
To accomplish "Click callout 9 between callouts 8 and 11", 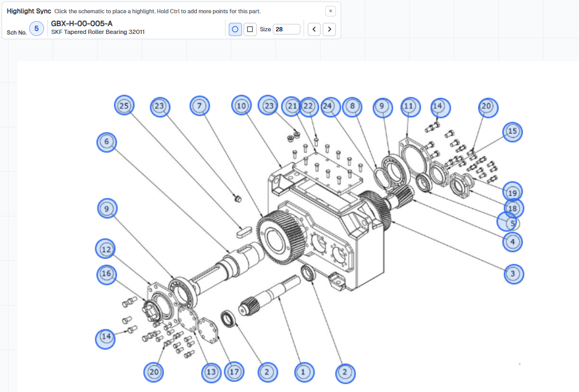I will click(x=383, y=107).
